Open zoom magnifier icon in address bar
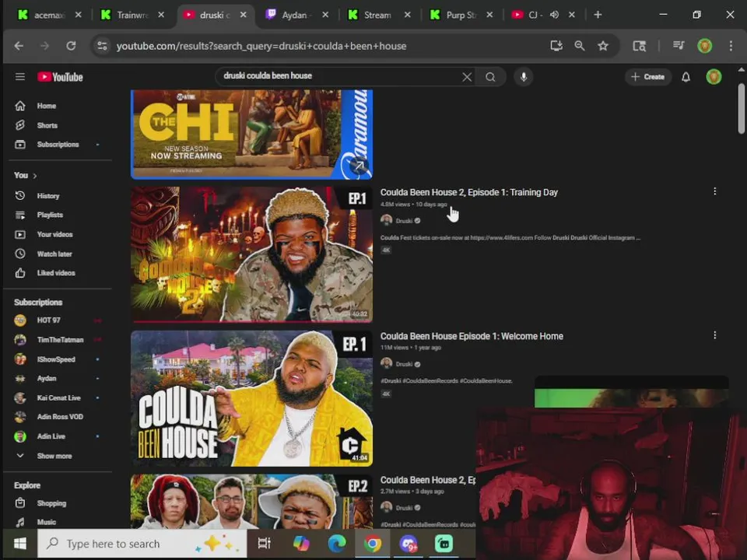 tap(580, 46)
